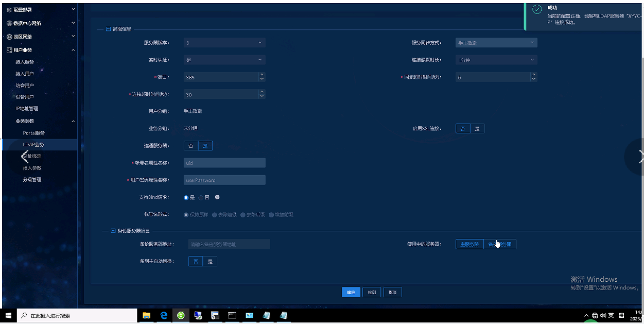Click the globe icon beside 数据中心网络
The width and height of the screenshot is (644, 324).
9,23
